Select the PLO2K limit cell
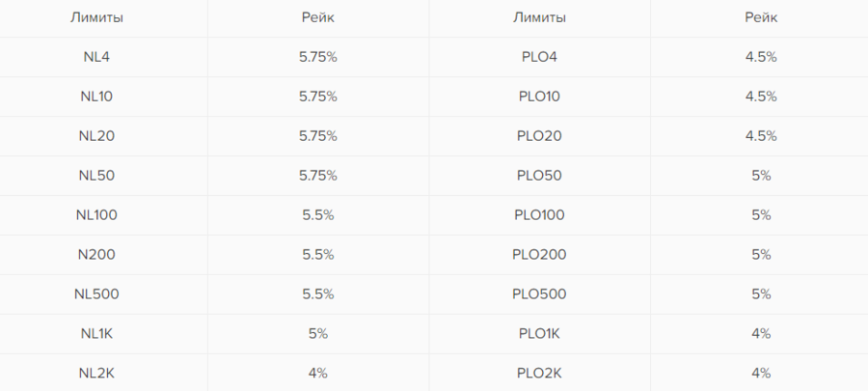This screenshot has height=391, width=868. point(539,373)
